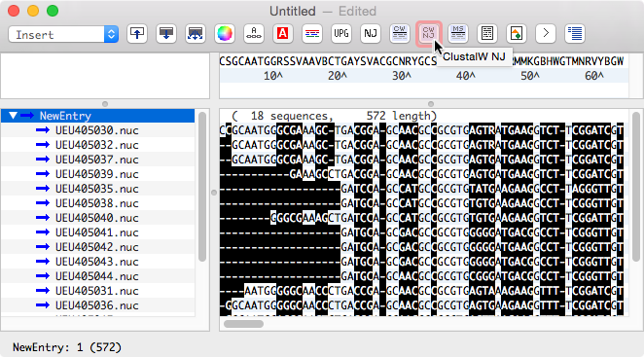The height and width of the screenshot is (357, 644).
Task: Open the Insert mode dropdown
Action: (x=63, y=34)
